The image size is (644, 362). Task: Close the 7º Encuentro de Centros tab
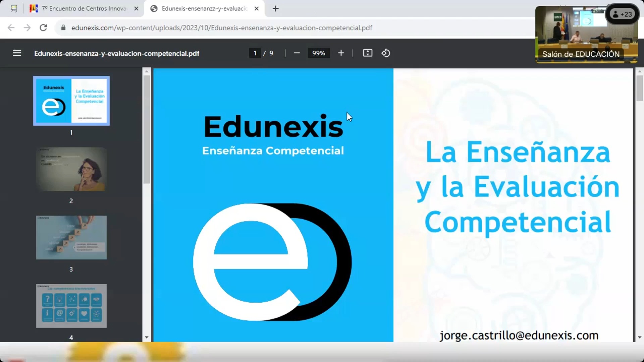[136, 9]
